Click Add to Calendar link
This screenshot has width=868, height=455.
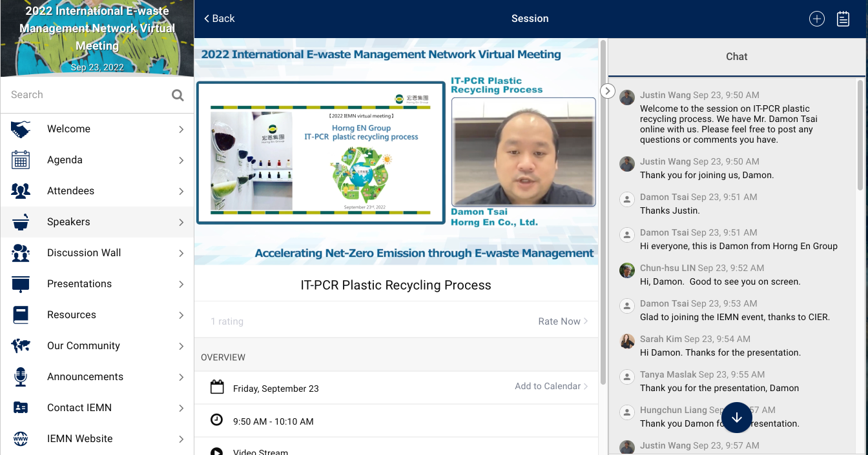552,386
